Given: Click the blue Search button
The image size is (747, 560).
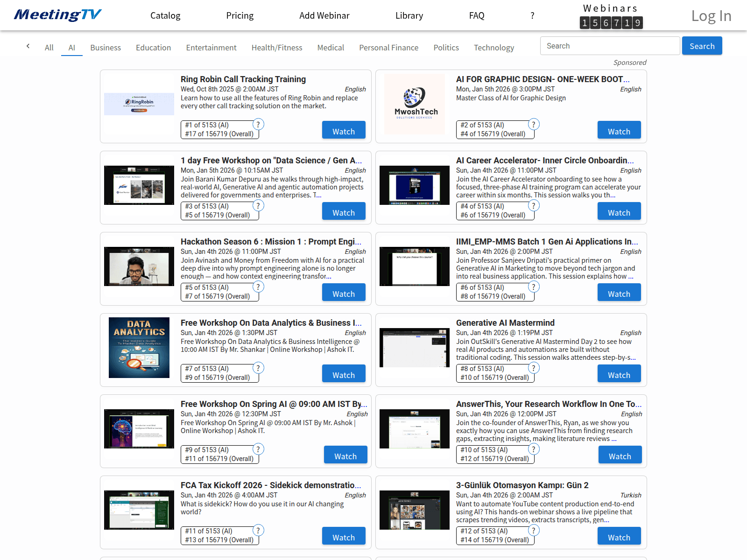Looking at the screenshot, I should coord(702,46).
